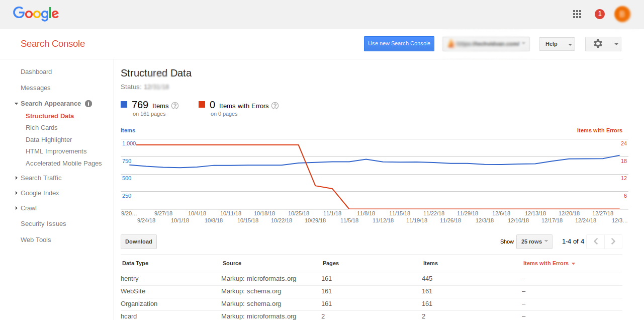Screen dimensions: 644x320
Task: Click the Source cell in the hentry row
Action: point(259,279)
